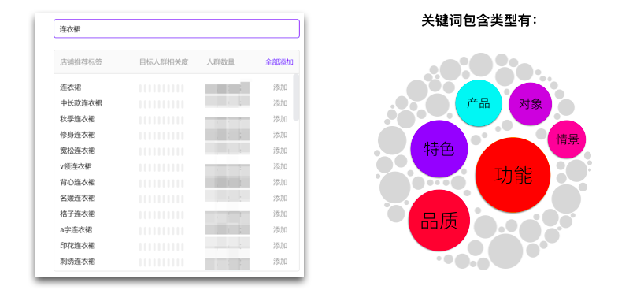
Task: Click the 店铺推荐标签 column header
Action: (81, 62)
